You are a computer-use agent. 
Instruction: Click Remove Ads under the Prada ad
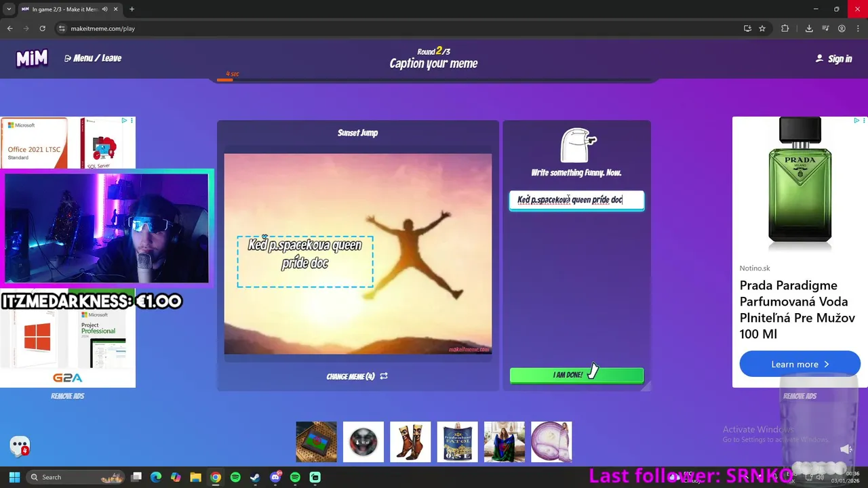click(800, 396)
